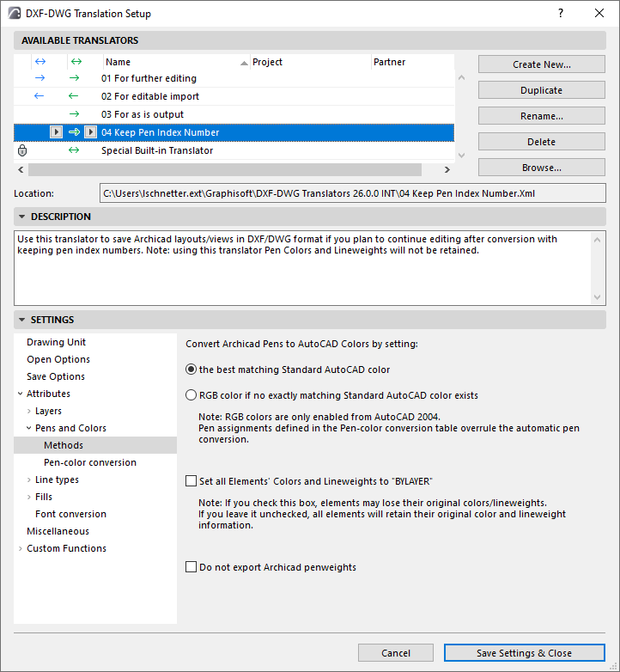Collapse the DESCRIPTION section
This screenshot has width=620, height=672.
pos(21,217)
